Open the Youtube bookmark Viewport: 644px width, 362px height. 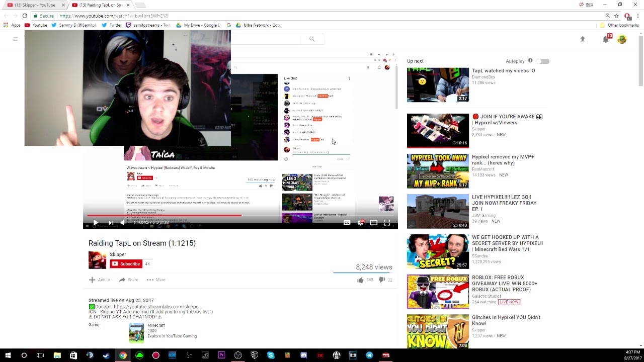(x=36, y=25)
